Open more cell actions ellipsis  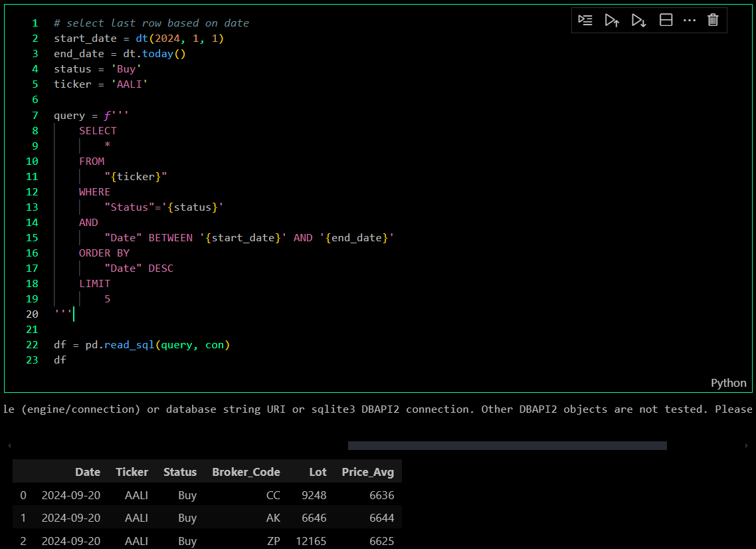[690, 20]
